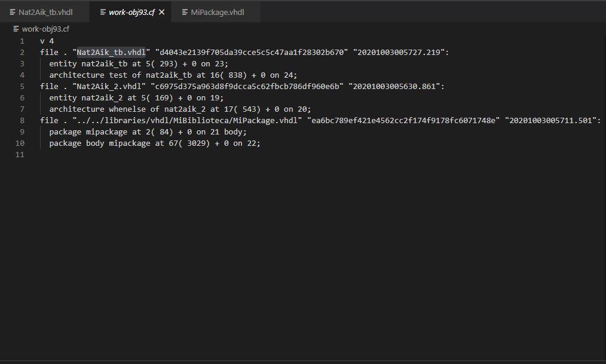Click the "20201003005711.501" timestamp on line 8
This screenshot has height=364, width=606.
click(552, 120)
